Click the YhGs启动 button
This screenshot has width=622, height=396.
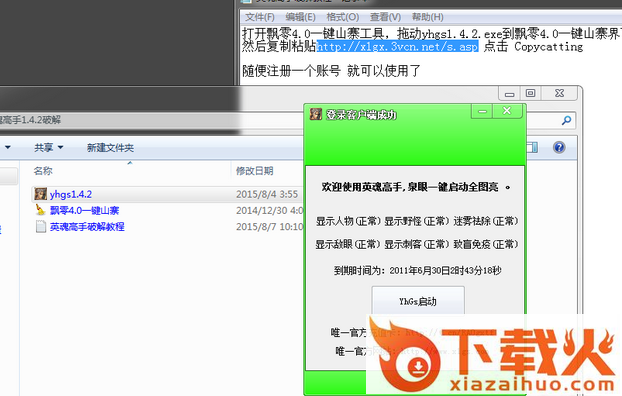point(418,301)
